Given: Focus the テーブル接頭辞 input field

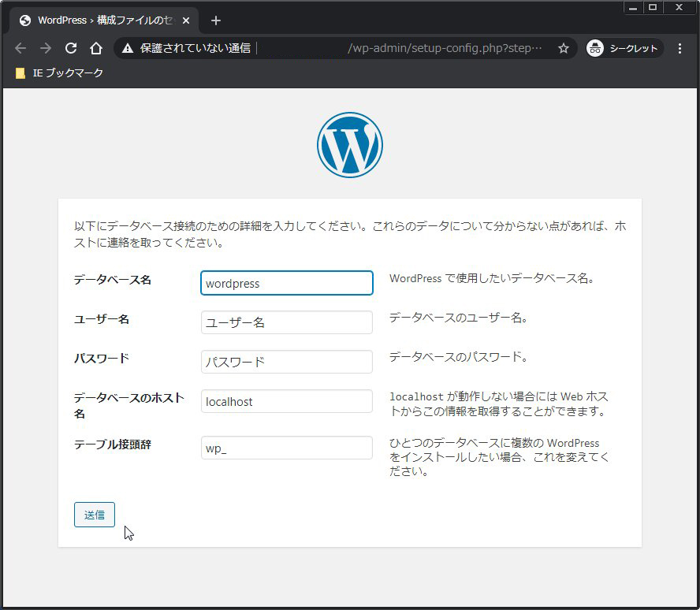Looking at the screenshot, I should [x=287, y=448].
